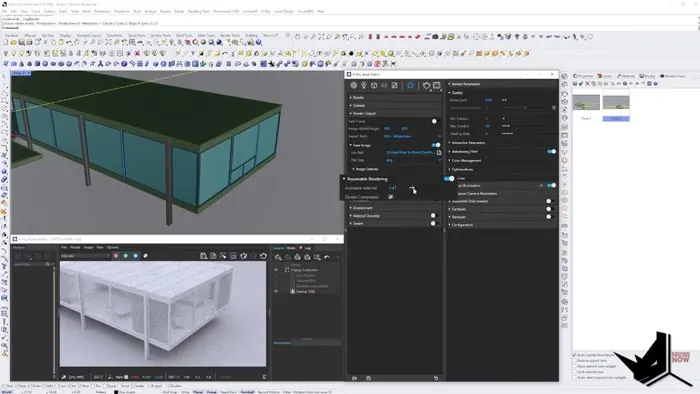This screenshot has height=394, width=700.
Task: Toggle the Resumable Rendering switch
Action: tap(449, 179)
